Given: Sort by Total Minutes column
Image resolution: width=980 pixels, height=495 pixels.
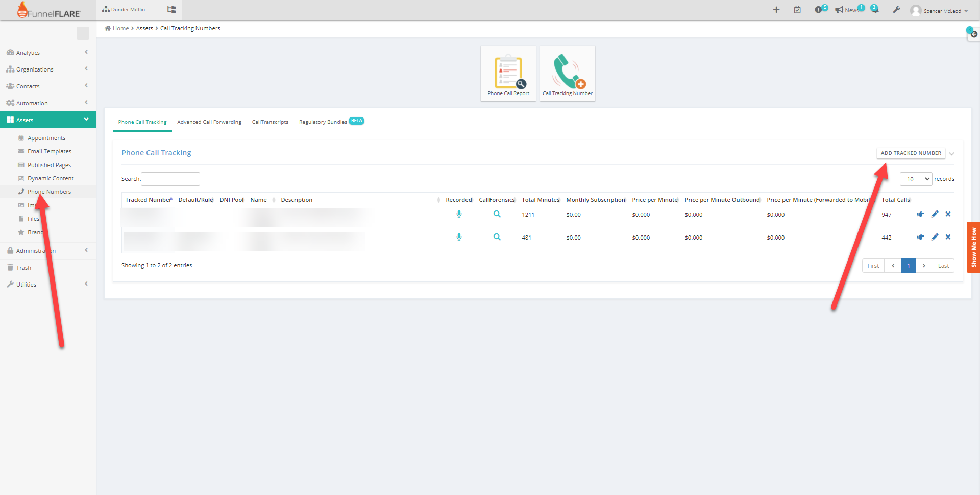Looking at the screenshot, I should coord(541,200).
